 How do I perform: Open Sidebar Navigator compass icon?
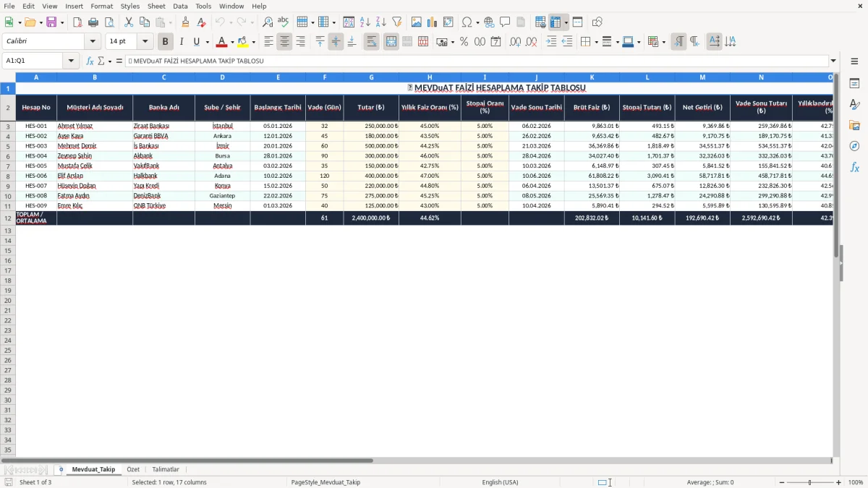pyautogui.click(x=855, y=146)
